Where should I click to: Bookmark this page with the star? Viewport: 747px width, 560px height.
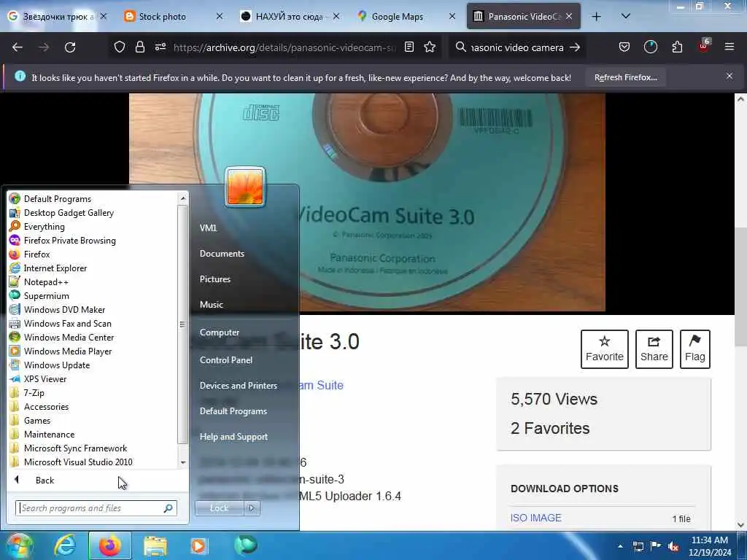click(430, 47)
